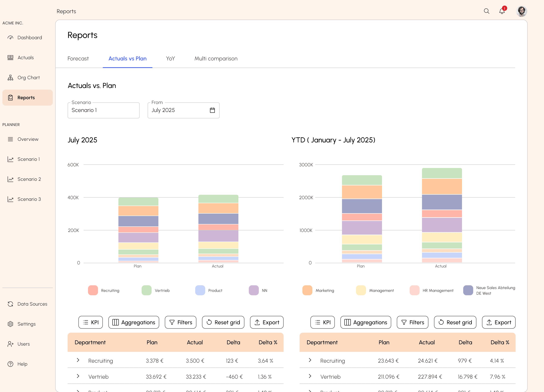Click Reset grid in YTD table
The width and height of the screenshot is (544, 392).
tap(455, 322)
